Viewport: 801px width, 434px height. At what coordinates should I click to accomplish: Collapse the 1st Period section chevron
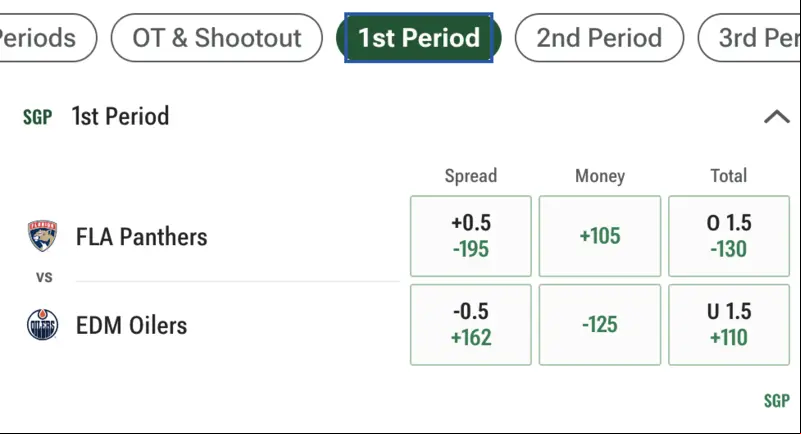click(776, 117)
